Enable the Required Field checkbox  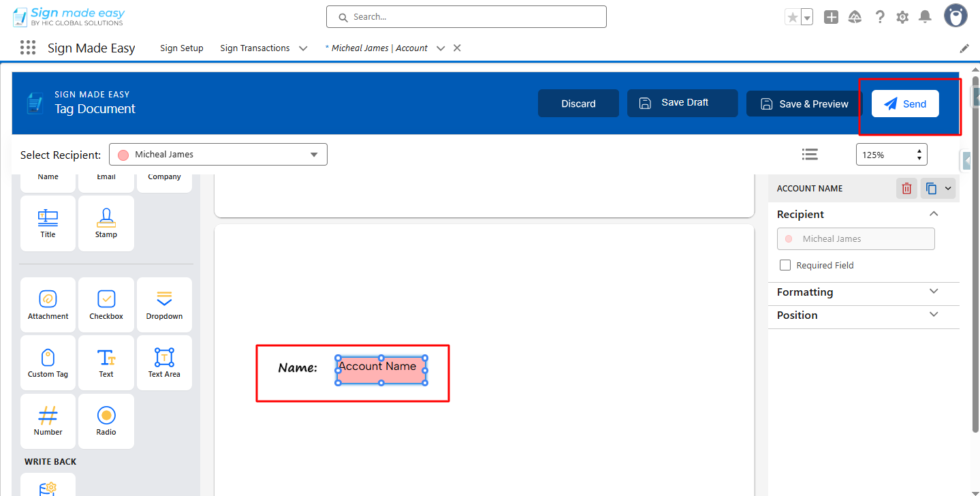(x=785, y=265)
